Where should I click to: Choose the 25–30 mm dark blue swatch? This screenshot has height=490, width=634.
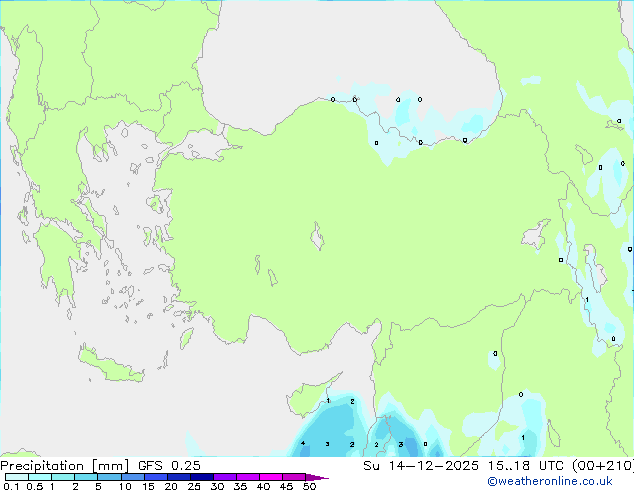tap(202, 477)
